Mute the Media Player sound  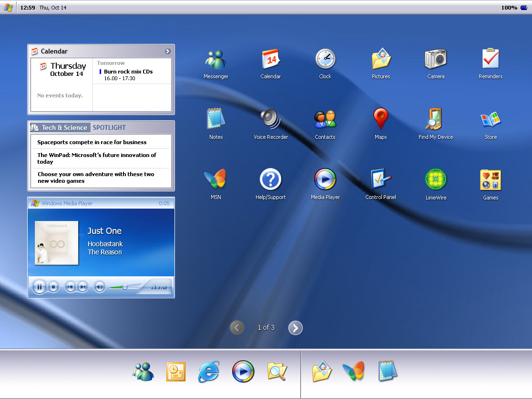tap(99, 287)
